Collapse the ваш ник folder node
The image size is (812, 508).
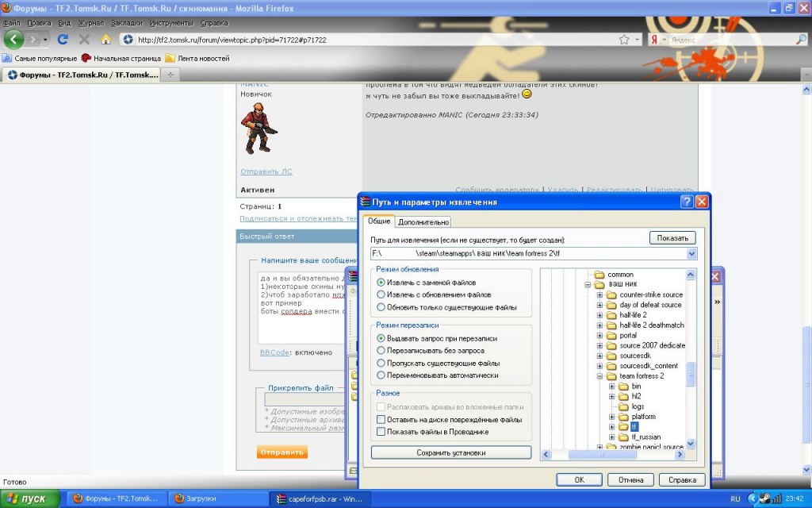pos(588,285)
